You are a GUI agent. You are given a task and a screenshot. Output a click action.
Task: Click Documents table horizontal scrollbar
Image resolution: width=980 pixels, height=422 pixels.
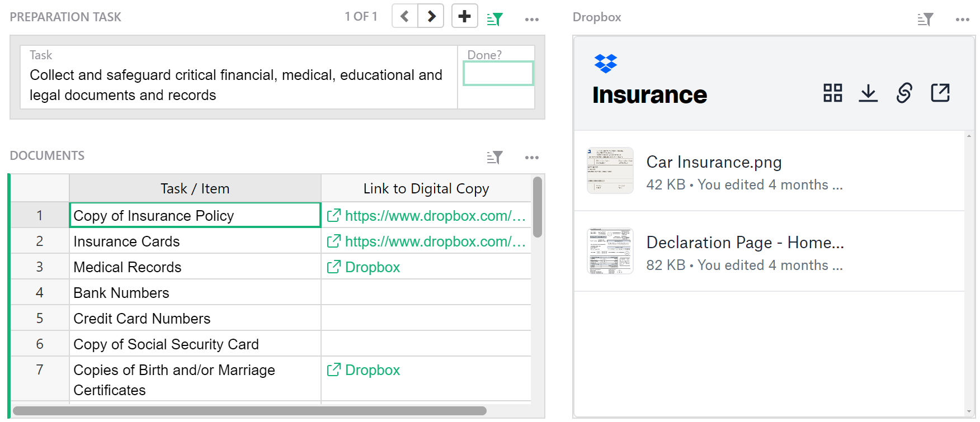249,411
